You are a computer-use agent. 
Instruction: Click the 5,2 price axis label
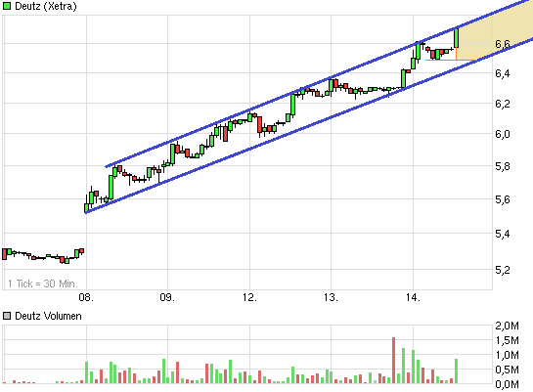pos(503,270)
